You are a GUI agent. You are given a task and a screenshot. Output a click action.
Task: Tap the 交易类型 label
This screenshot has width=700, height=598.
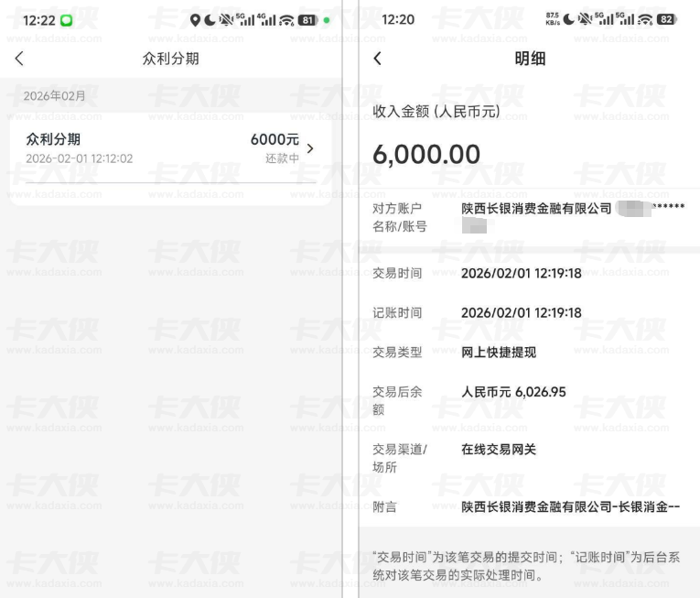coord(397,353)
